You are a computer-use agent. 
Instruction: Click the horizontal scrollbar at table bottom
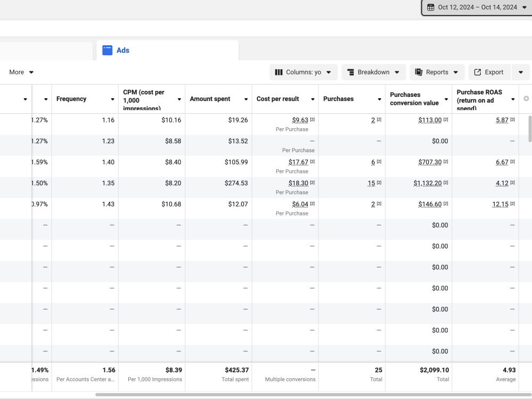(x=313, y=395)
